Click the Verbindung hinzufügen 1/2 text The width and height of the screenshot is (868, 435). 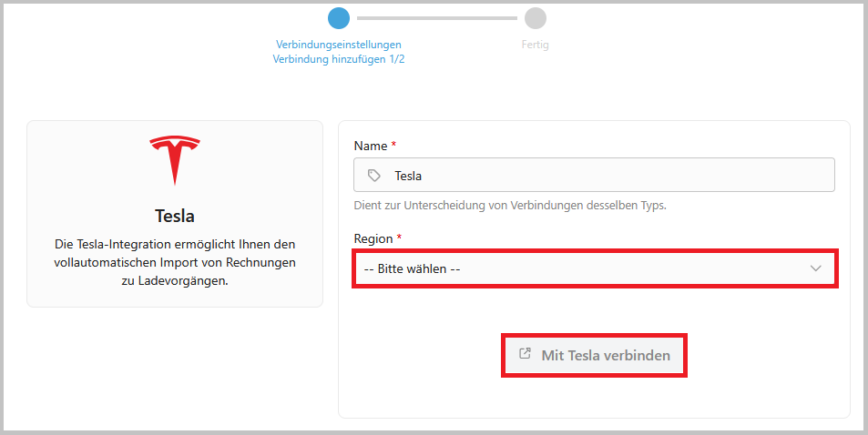[339, 59]
